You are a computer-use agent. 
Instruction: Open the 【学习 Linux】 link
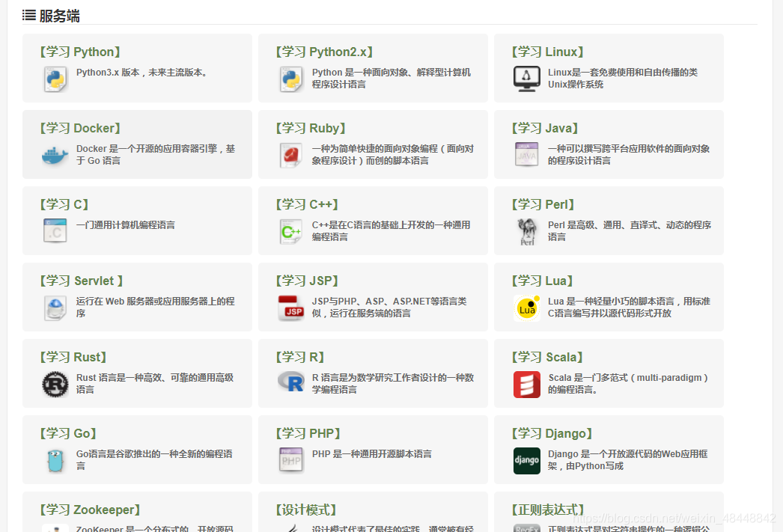tap(548, 52)
